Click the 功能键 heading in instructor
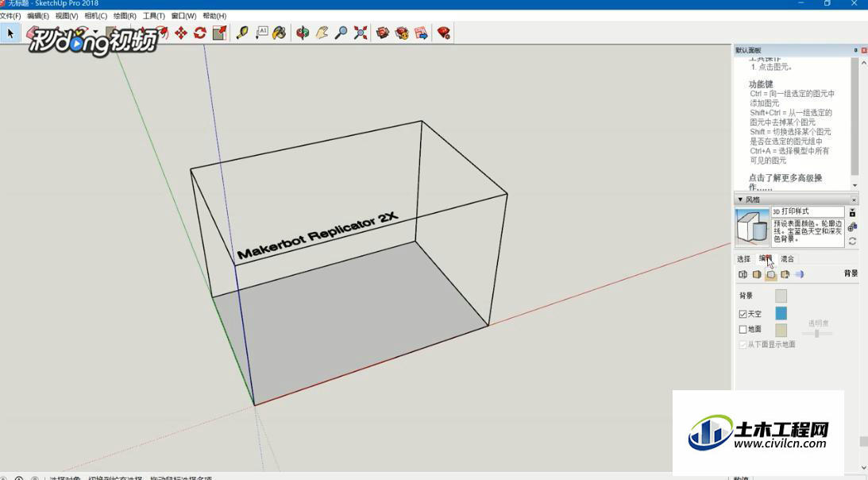 click(761, 85)
